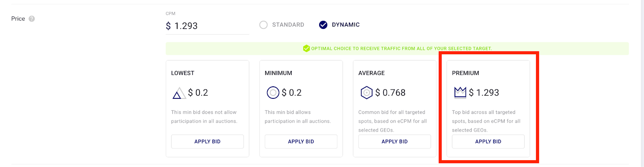644x167 pixels.
Task: Click the $ 0.768 average price value
Action: [390, 93]
